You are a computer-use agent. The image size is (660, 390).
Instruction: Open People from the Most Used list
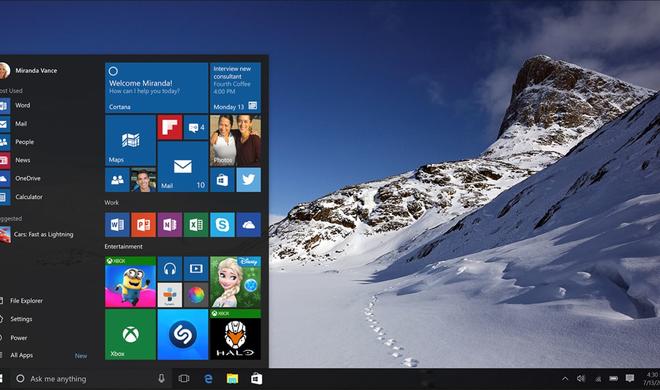click(18, 142)
